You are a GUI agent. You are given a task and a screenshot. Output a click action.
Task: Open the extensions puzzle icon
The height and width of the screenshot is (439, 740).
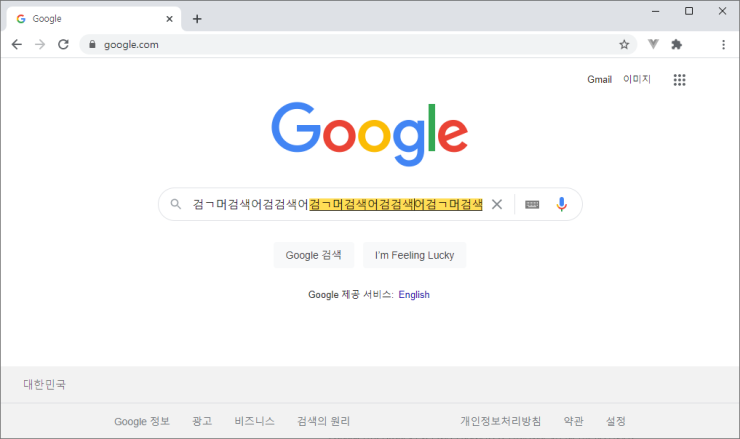pos(677,44)
